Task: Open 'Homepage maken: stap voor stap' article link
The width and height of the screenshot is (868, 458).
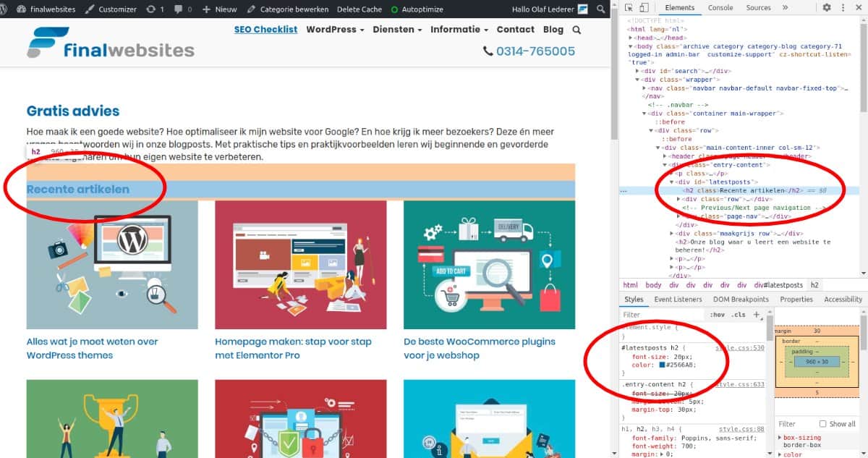Action: tap(293, 348)
